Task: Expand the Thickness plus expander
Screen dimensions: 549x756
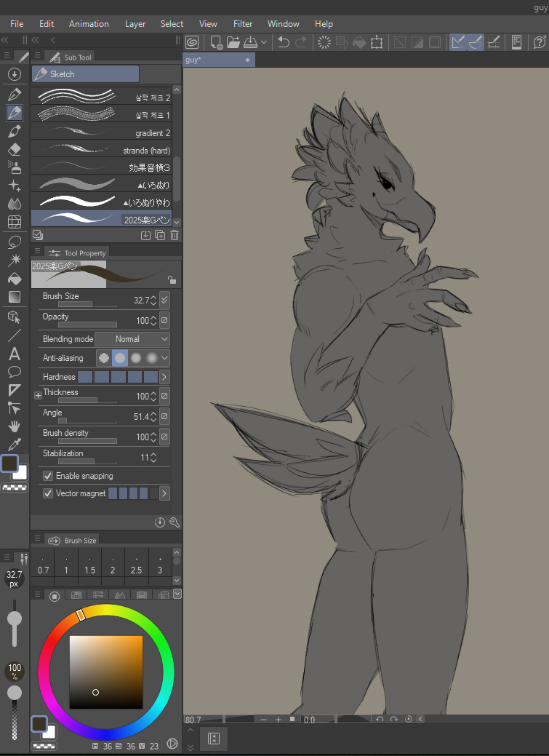Action: tap(38, 395)
